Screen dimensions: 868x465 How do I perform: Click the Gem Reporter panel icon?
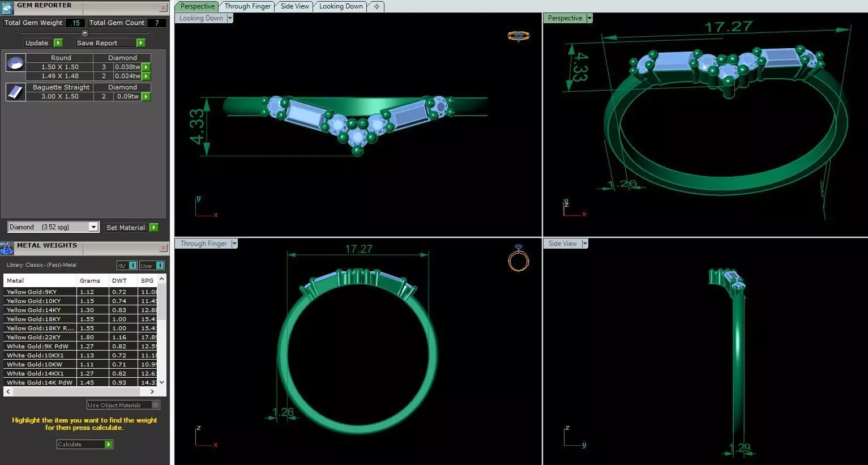[x=6, y=8]
